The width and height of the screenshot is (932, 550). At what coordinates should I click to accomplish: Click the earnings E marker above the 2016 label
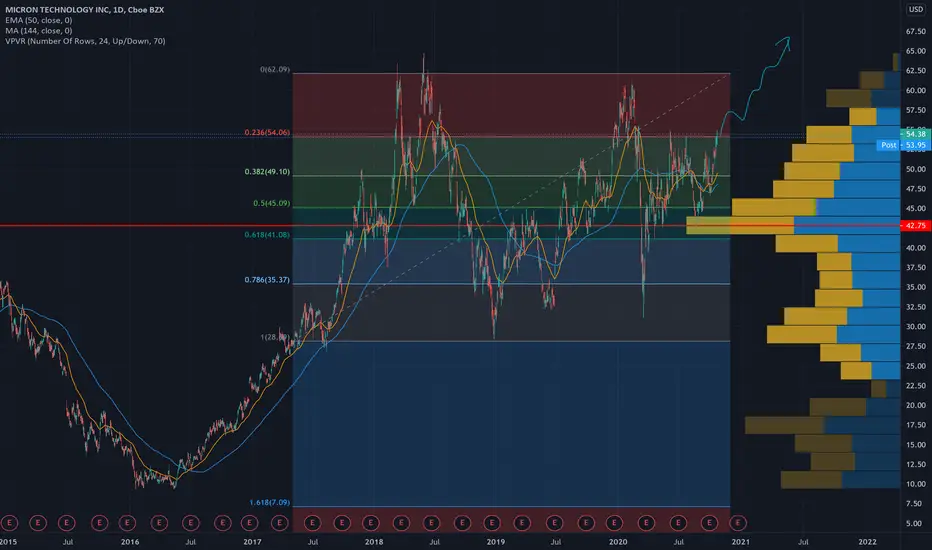(x=127, y=523)
